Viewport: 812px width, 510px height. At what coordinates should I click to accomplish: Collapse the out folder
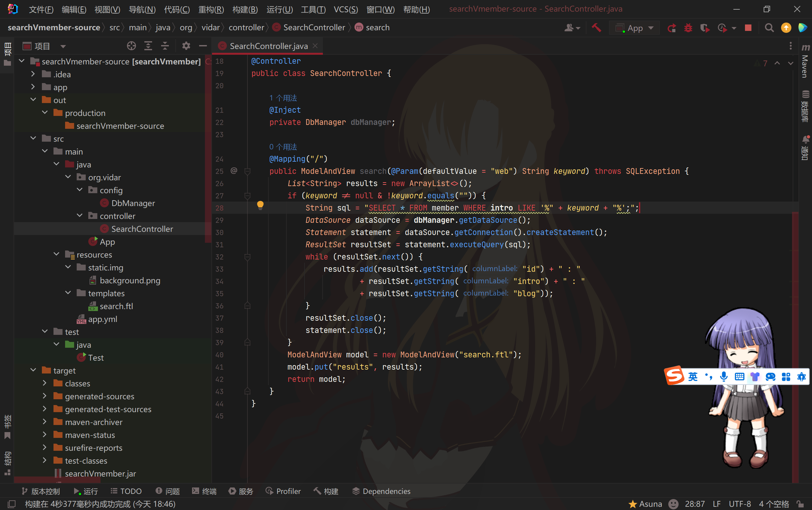click(33, 100)
